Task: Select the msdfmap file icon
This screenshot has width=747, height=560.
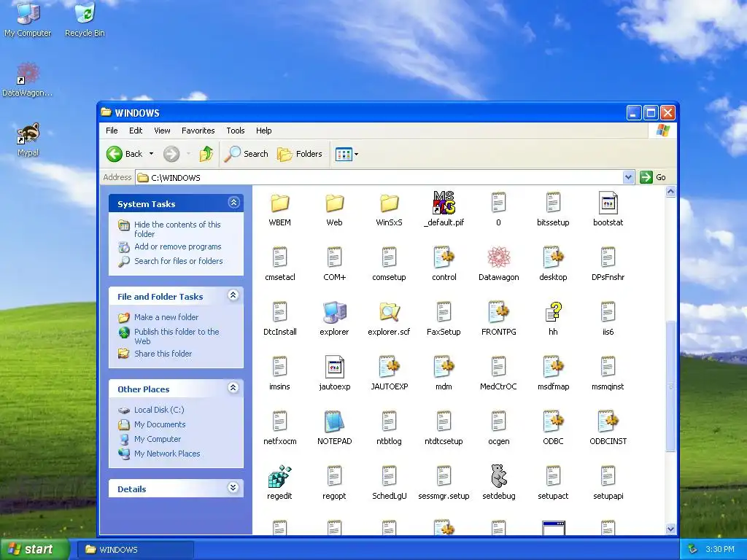Action: (553, 367)
